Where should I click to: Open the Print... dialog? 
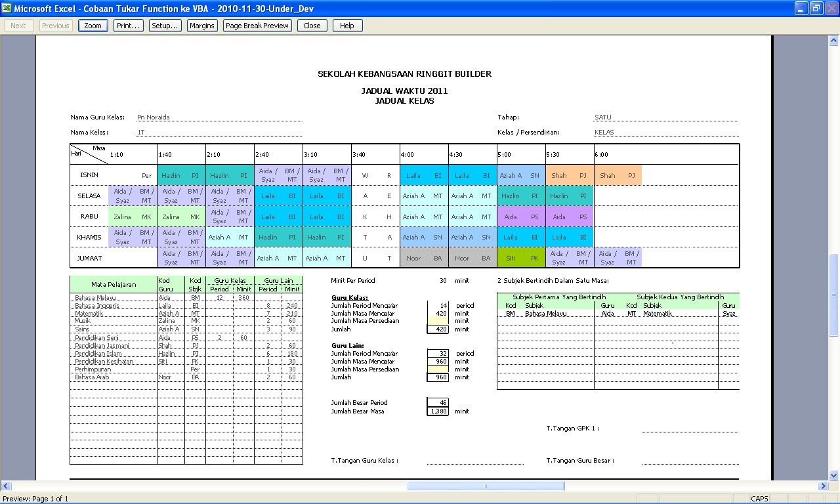click(127, 26)
